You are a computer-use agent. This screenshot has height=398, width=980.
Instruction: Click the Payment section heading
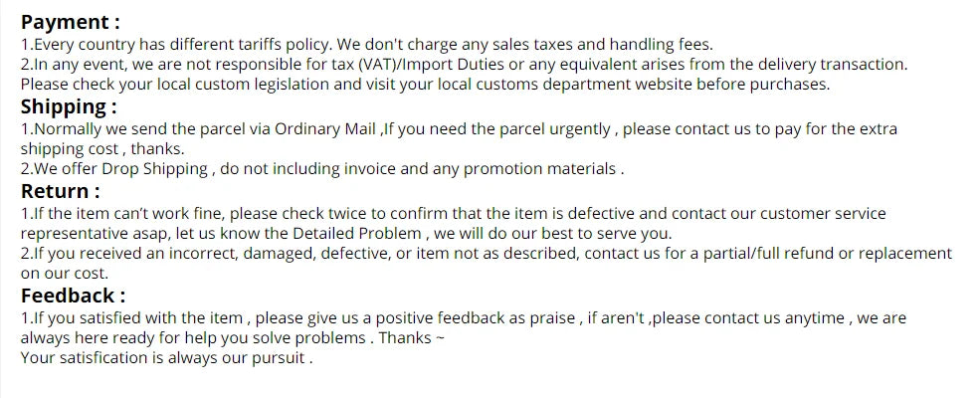(70, 23)
